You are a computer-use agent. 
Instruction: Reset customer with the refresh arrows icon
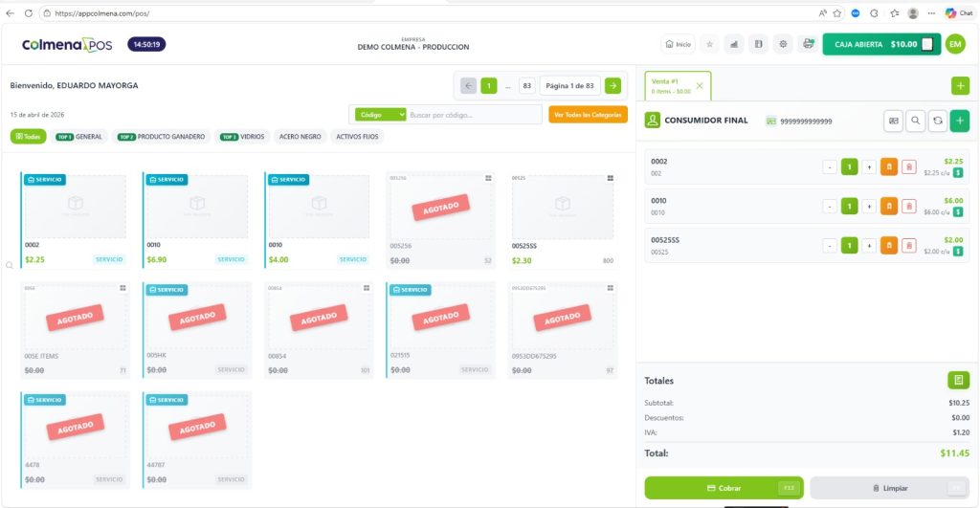pyautogui.click(x=938, y=121)
